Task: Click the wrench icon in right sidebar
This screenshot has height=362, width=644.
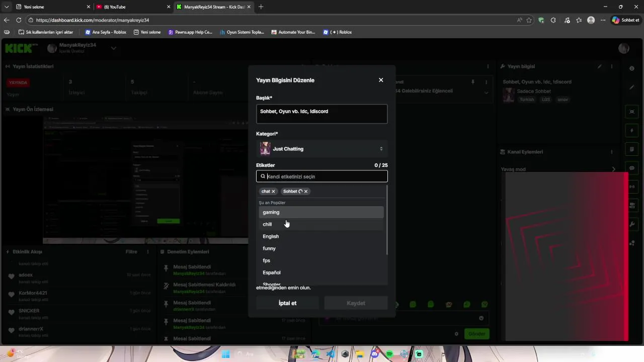Action: [632, 224]
